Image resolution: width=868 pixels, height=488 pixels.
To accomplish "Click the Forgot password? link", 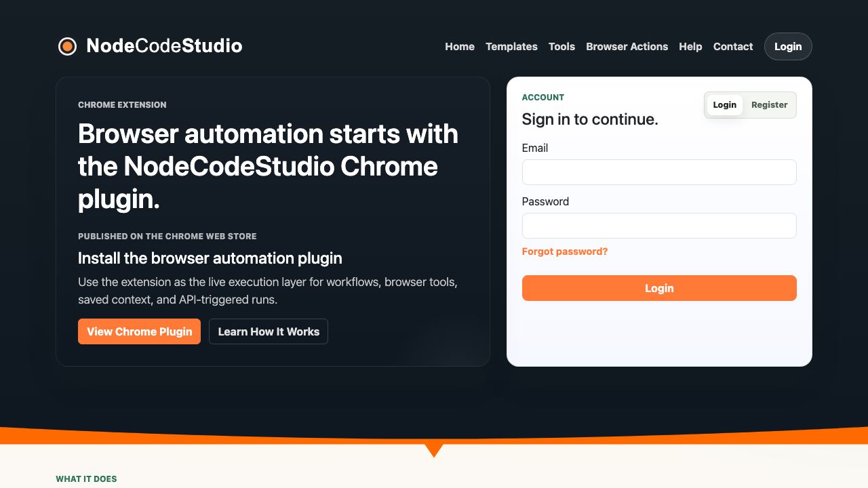I will [565, 251].
